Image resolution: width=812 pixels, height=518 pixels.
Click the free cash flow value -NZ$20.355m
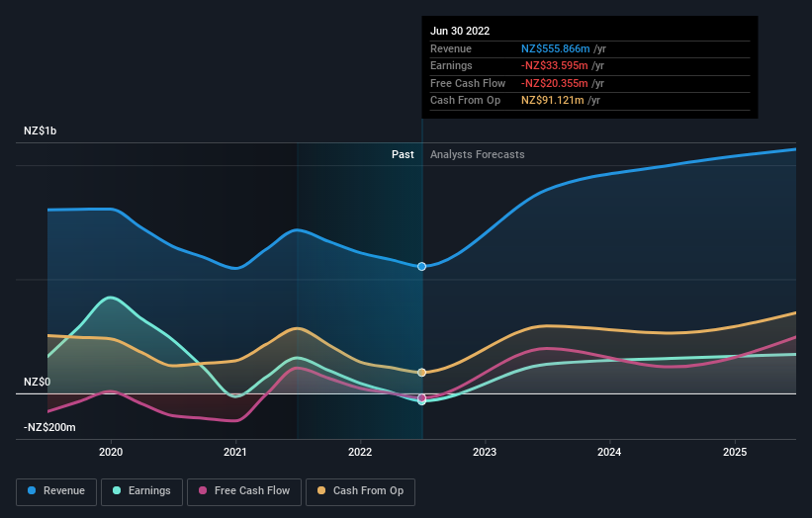point(555,83)
